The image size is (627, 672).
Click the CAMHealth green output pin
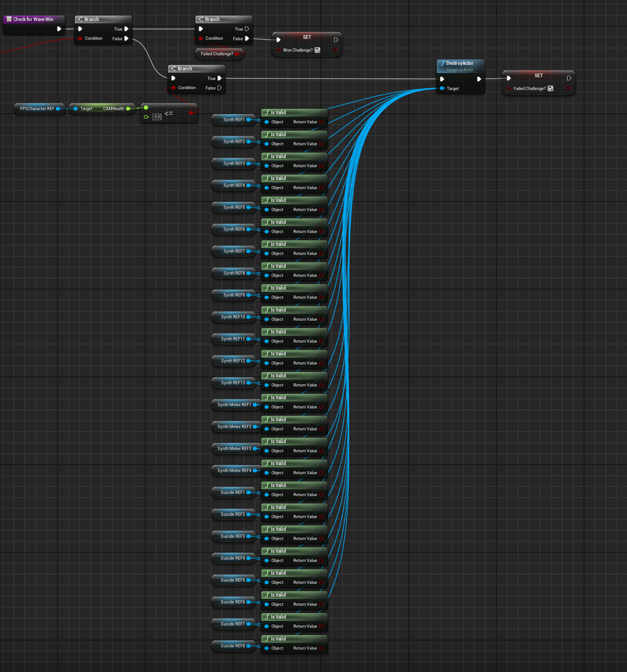click(x=128, y=109)
